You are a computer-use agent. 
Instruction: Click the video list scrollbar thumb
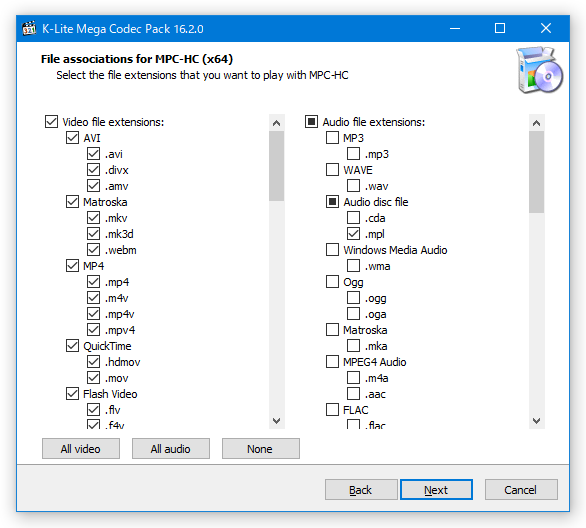[277, 166]
